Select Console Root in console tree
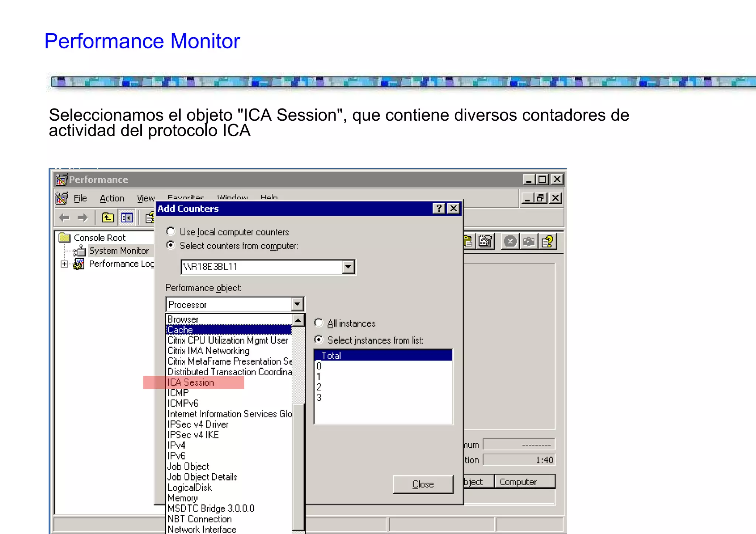 (100, 238)
